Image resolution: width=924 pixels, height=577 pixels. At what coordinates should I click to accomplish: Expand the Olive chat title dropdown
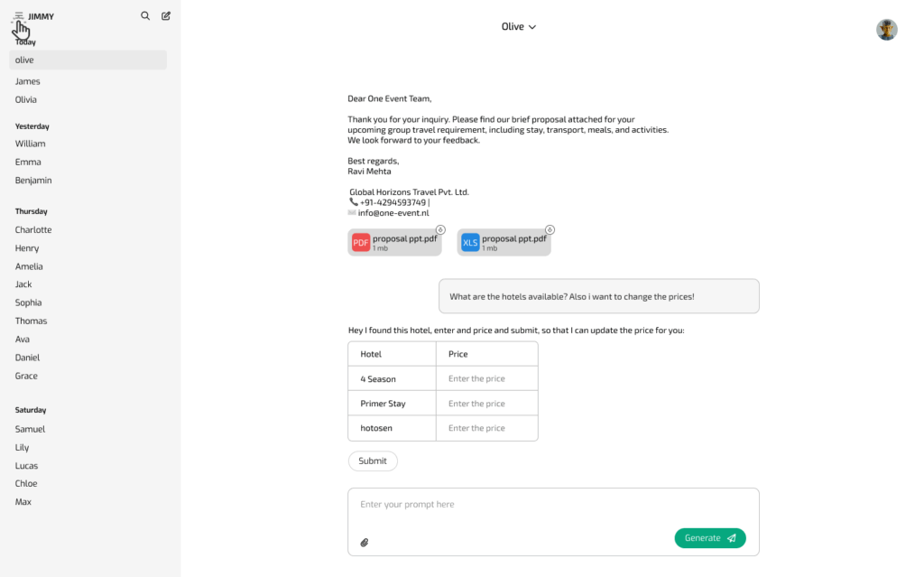pos(519,27)
